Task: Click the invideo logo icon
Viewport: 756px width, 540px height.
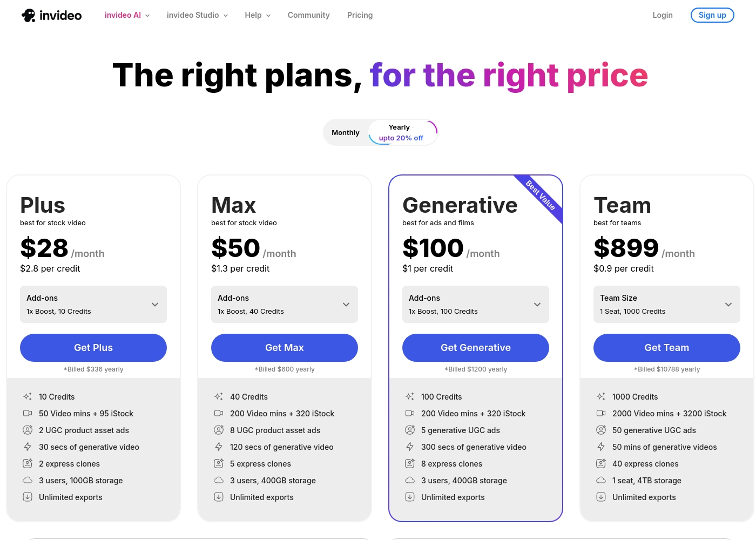Action: click(29, 15)
